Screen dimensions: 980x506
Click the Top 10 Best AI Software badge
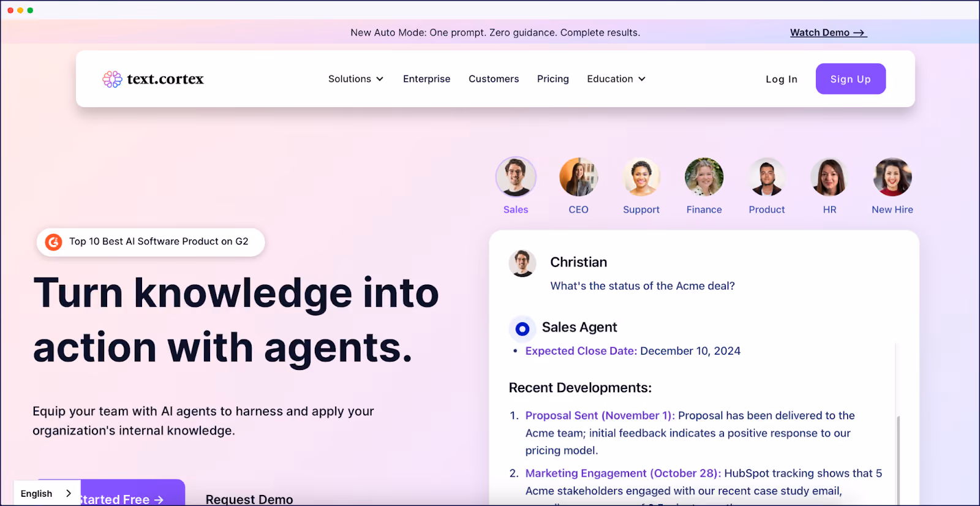[x=151, y=242]
